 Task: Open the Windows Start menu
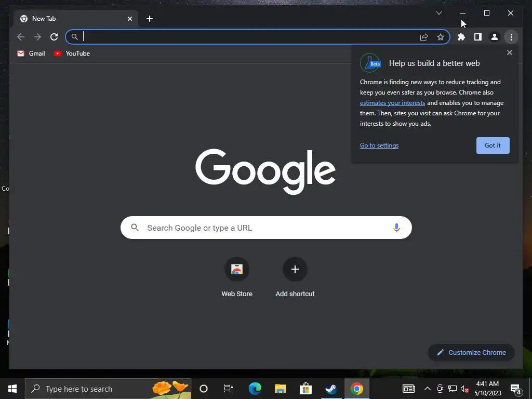12,389
